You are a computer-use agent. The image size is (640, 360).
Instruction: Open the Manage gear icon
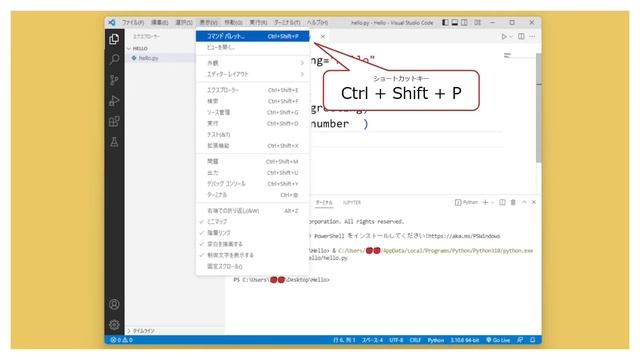[114, 325]
